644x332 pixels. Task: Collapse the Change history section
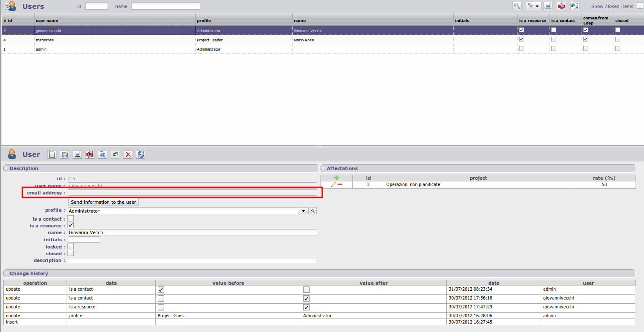coord(6,273)
